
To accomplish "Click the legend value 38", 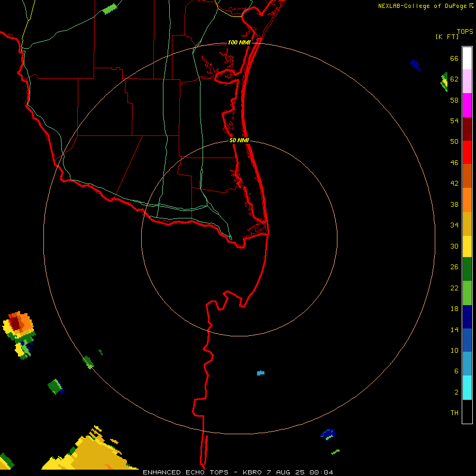I will pyautogui.click(x=454, y=204).
